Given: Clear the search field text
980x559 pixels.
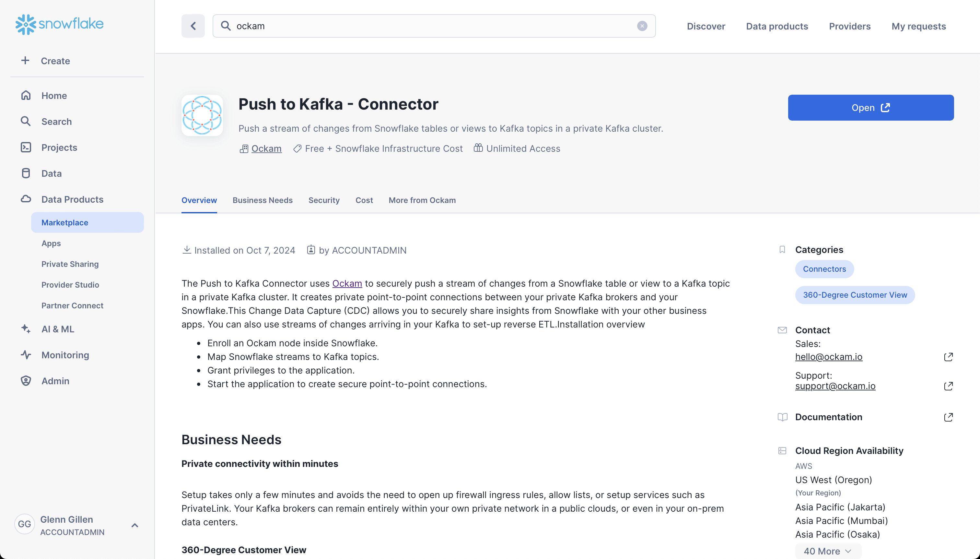Looking at the screenshot, I should point(642,26).
